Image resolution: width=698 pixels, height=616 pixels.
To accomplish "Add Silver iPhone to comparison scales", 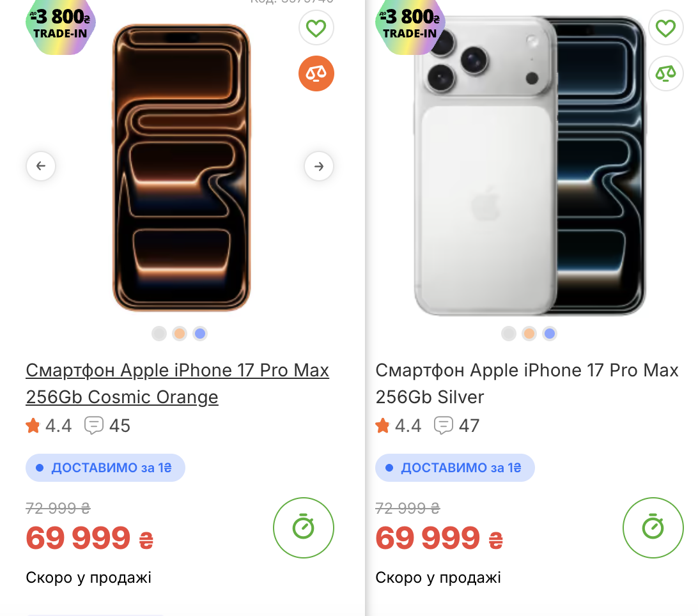I will [665, 73].
